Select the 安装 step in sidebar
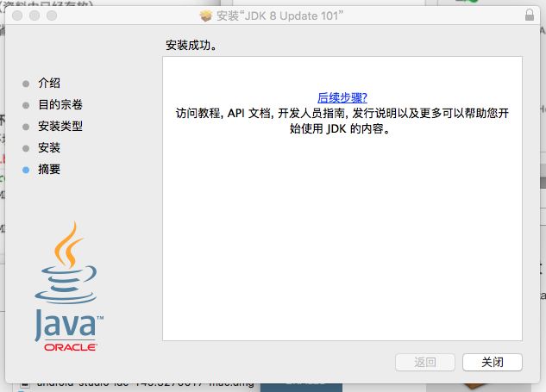Screen dimensions: 546x392 pyautogui.click(x=49, y=147)
